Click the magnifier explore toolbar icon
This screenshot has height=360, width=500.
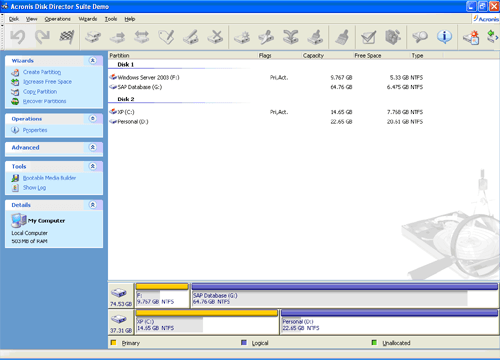click(420, 37)
